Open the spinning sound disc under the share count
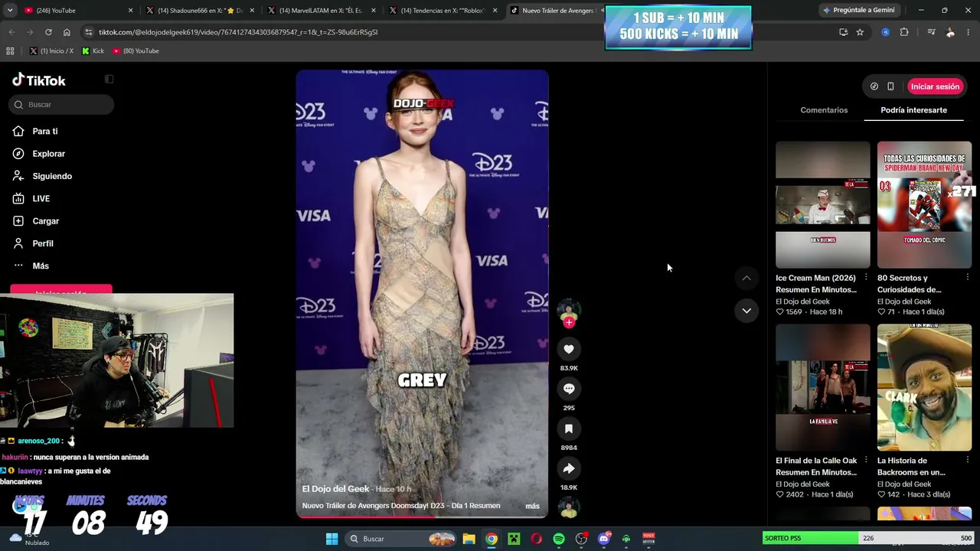Screen dimensions: 980x551 [x=569, y=507]
